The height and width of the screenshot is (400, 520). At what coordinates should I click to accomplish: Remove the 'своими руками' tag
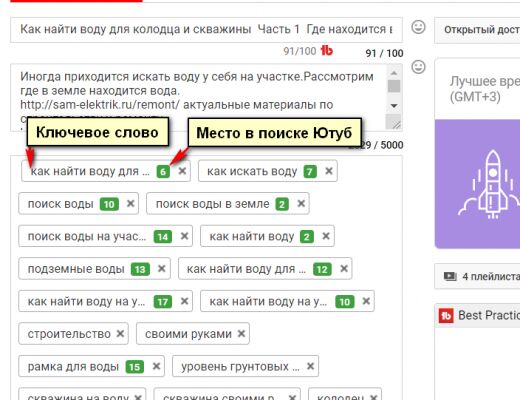click(x=241, y=333)
